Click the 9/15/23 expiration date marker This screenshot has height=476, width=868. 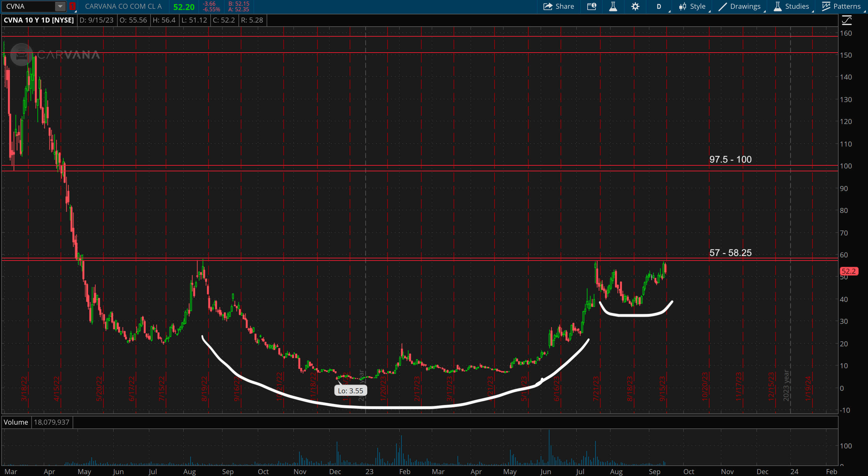tap(662, 388)
